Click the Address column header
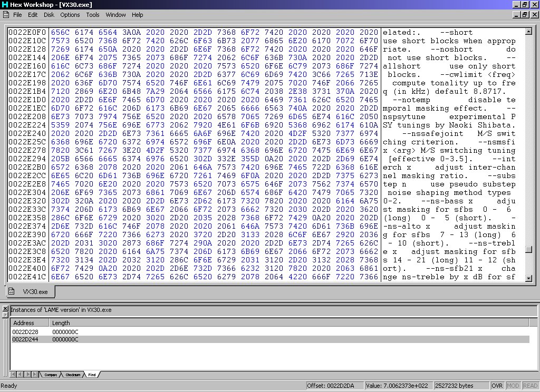This screenshot has height=392, width=540. point(30,323)
